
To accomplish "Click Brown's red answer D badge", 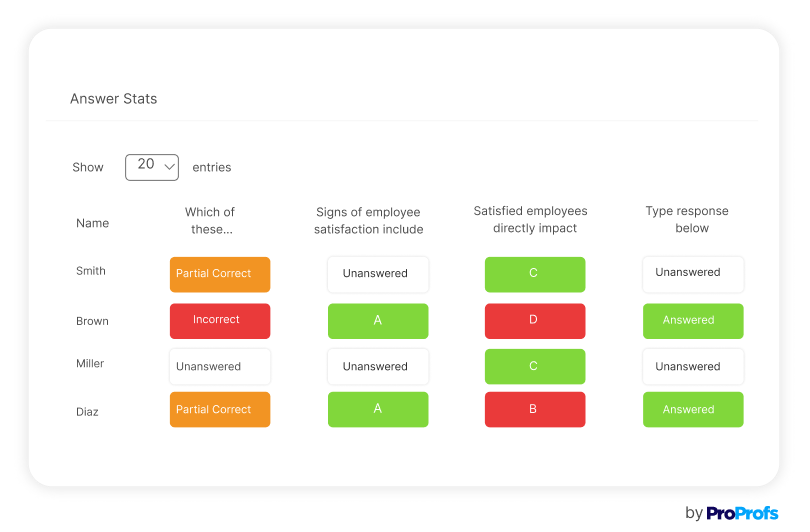I will (x=535, y=321).
